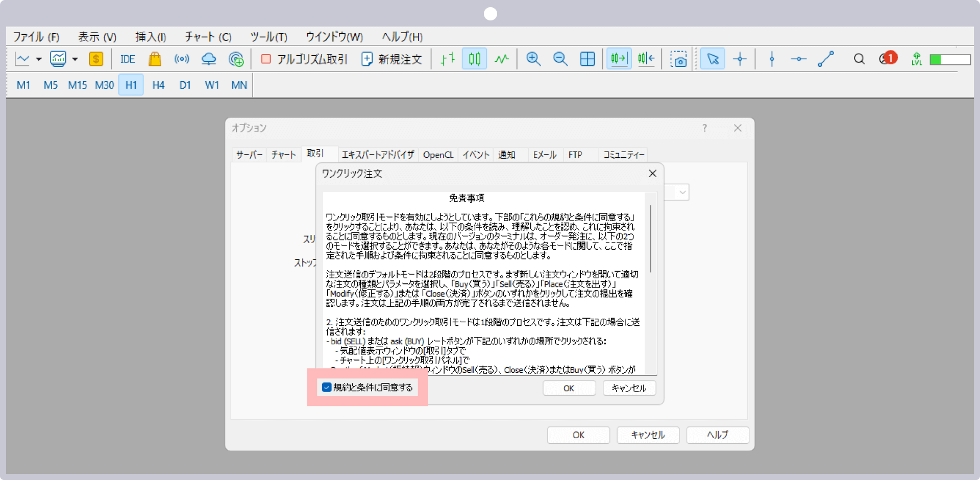Toggle アルゴリズム取引 button
The image size is (980, 480).
(304, 59)
